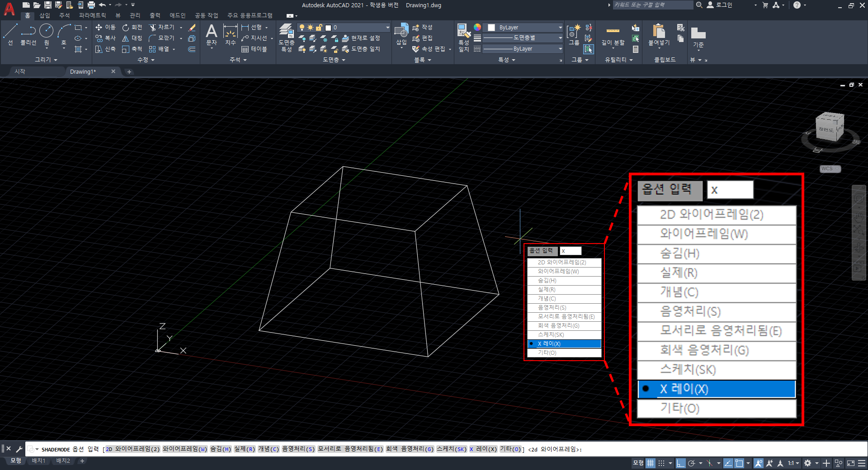Click 현재로 설정 layer button
This screenshot has width=868, height=470.
pyautogui.click(x=361, y=38)
